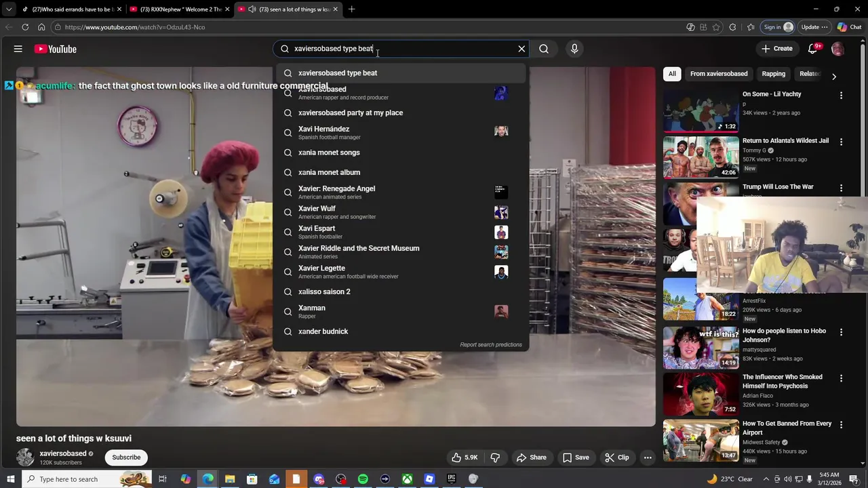Open browser Extensions puzzle icon
868x488 pixels.
click(732, 27)
